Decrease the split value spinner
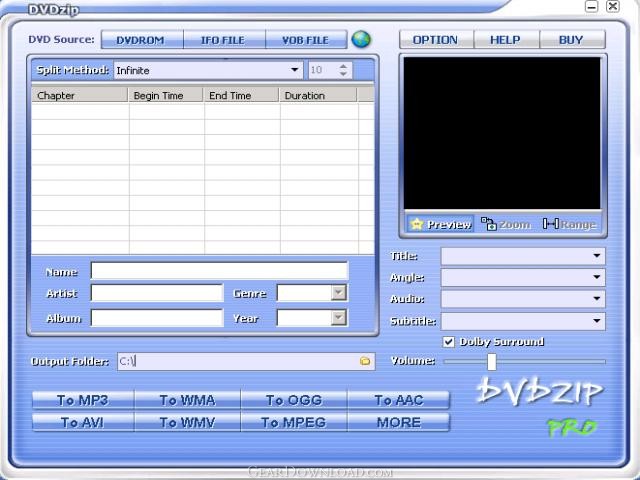Screen dimensions: 640x480 tap(344, 74)
